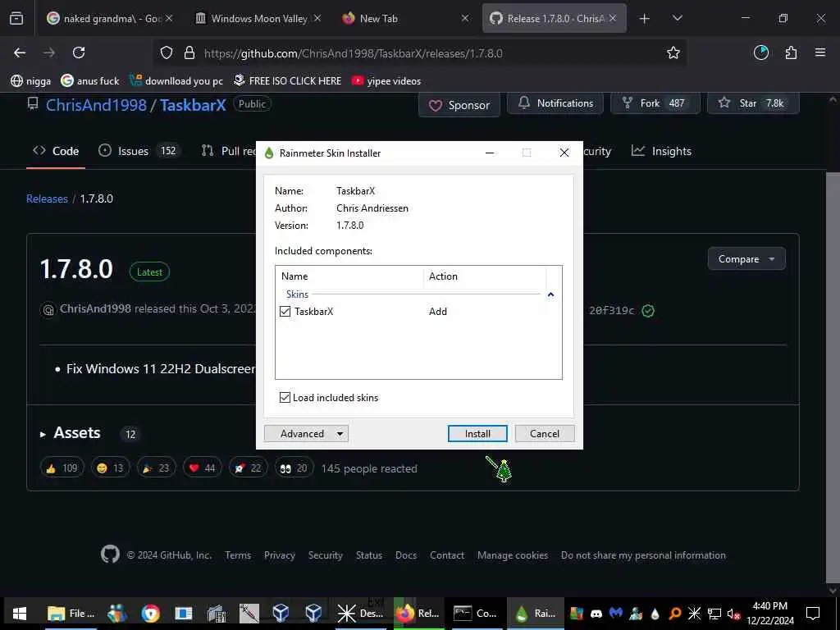Switch to Firefox on the taskbar
840x630 pixels.
418,614
